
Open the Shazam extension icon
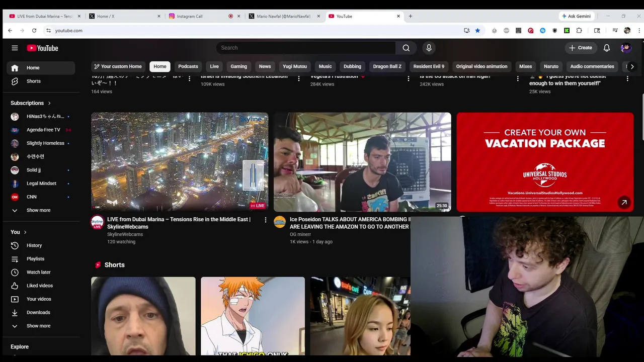(542, 31)
